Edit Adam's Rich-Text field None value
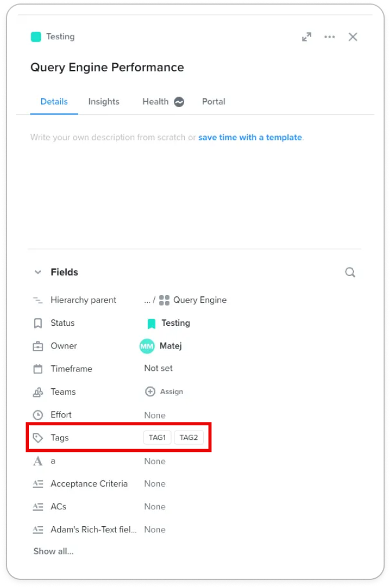The image size is (391, 588). coord(155,530)
